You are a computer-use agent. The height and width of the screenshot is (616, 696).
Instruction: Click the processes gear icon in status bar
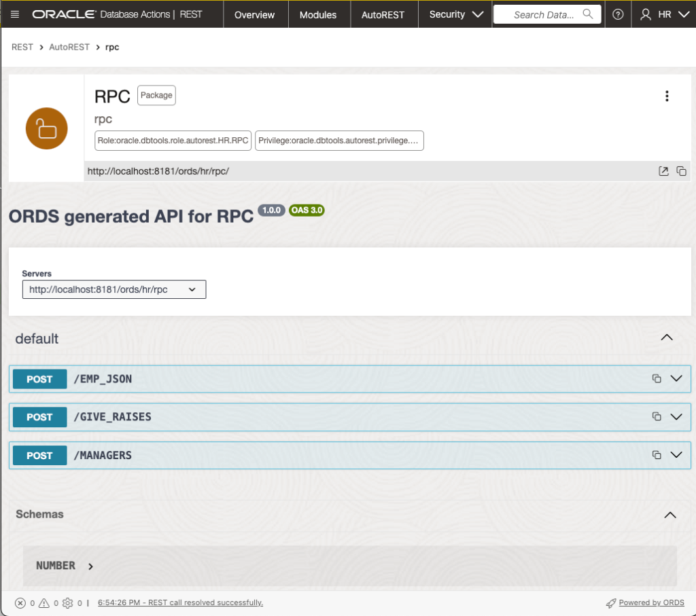click(x=67, y=602)
